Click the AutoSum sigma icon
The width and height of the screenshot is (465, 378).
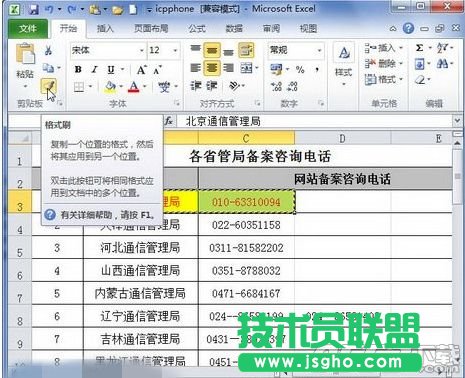point(419,48)
